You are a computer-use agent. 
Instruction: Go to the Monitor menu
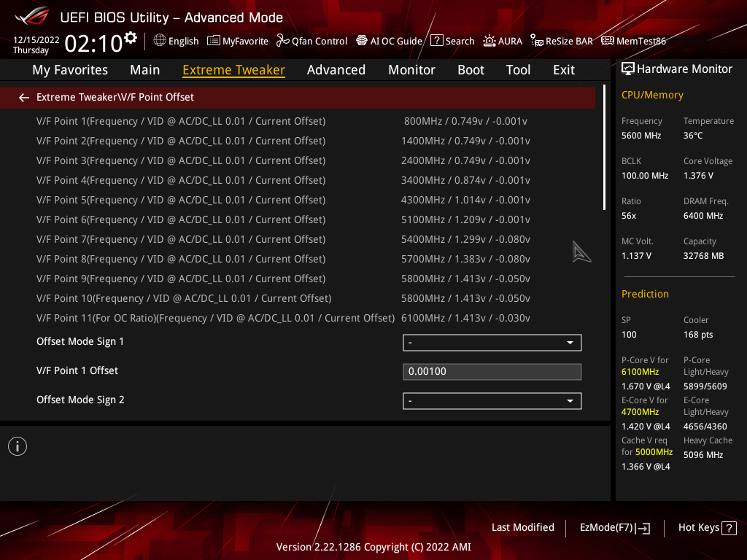click(411, 69)
